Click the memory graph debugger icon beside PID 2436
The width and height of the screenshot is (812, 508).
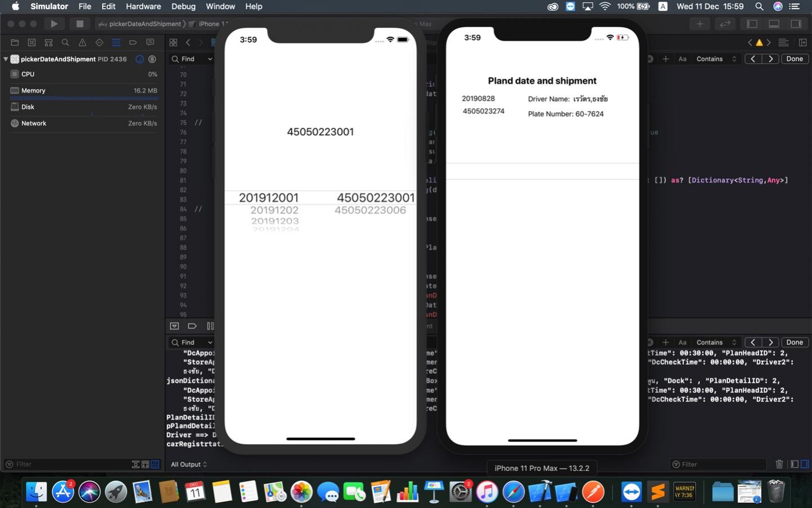152,59
